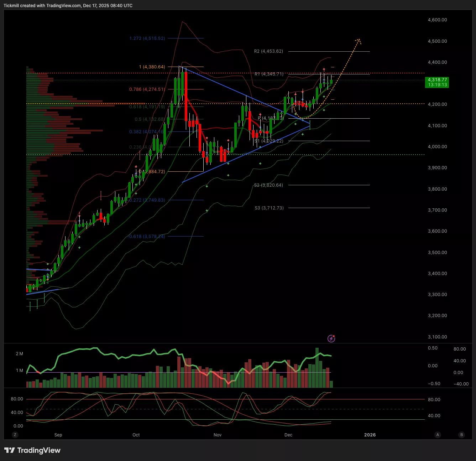Image resolution: width=476 pixels, height=461 pixels.
Task: Click the green current price label 4,318.77
Action: click(x=437, y=82)
